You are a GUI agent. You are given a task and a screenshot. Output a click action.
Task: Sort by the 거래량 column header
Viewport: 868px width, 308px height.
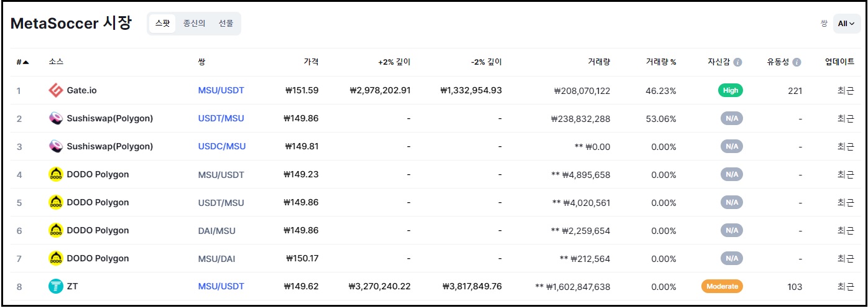coord(598,62)
